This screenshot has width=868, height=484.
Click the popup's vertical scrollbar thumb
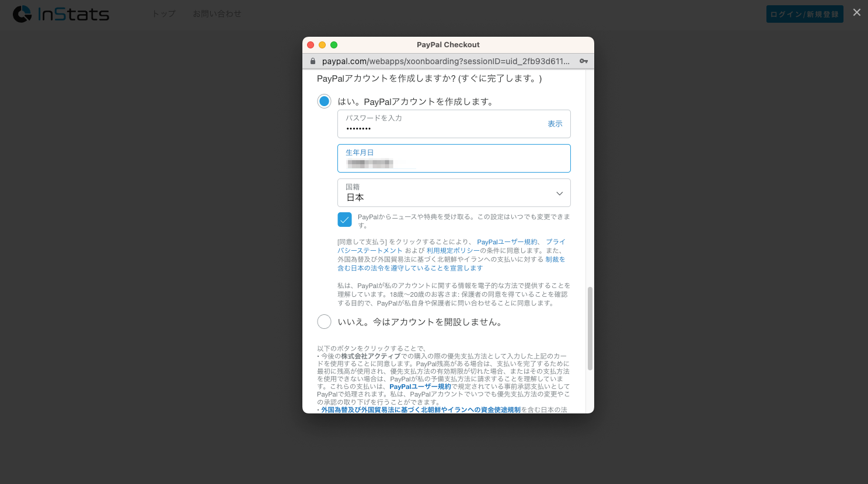[590, 328]
